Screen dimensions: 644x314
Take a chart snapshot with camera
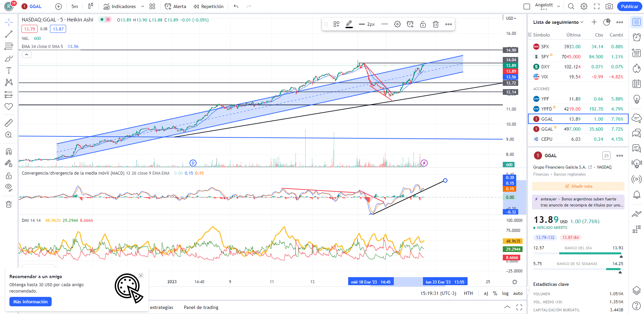pyautogui.click(x=609, y=6)
